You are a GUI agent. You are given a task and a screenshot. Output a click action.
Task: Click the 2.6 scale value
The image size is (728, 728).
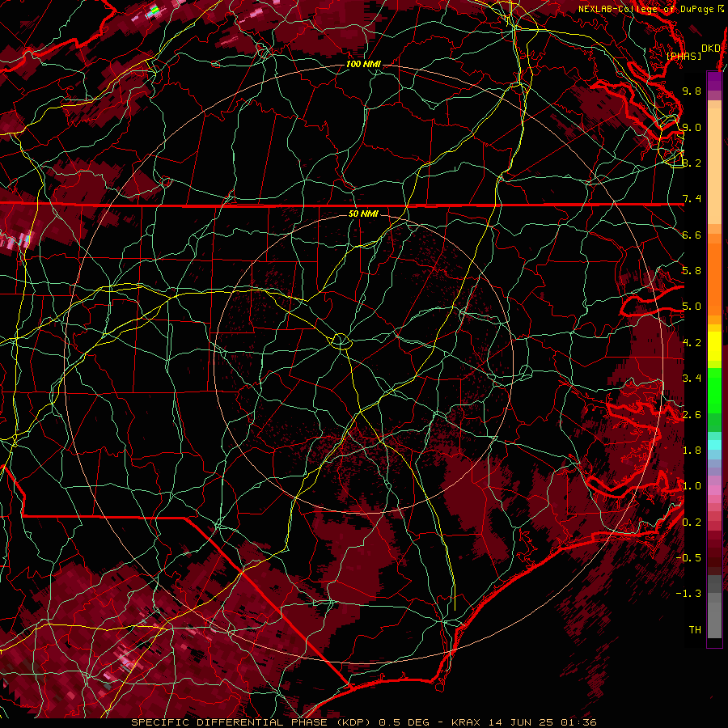coord(692,415)
